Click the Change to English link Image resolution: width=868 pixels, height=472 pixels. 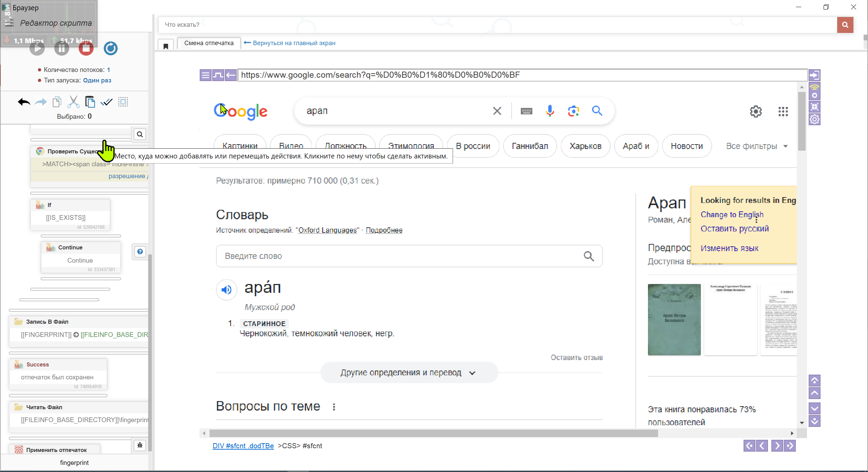[x=732, y=214]
